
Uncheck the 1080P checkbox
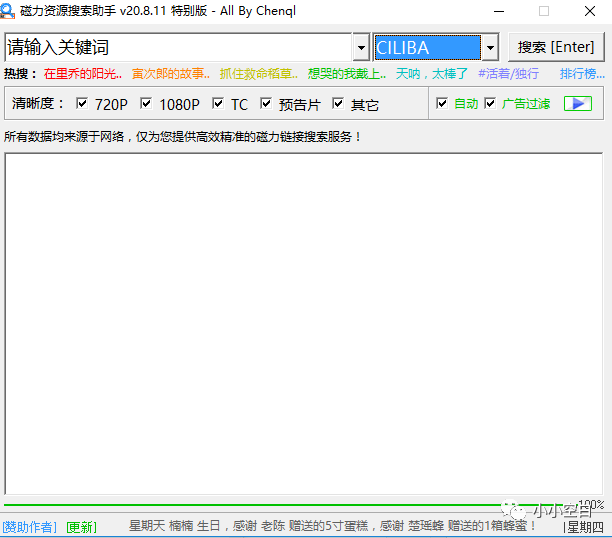coord(146,104)
